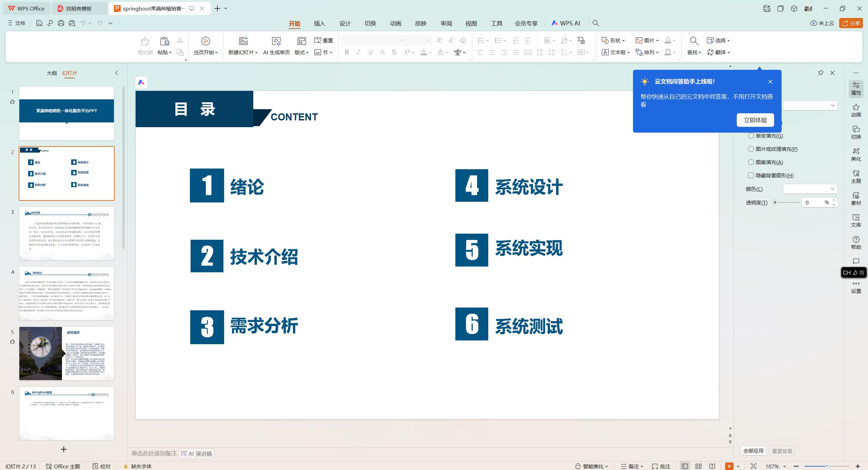Open the 放映 ribbon tab
Image resolution: width=868 pixels, height=470 pixels.
pos(420,23)
